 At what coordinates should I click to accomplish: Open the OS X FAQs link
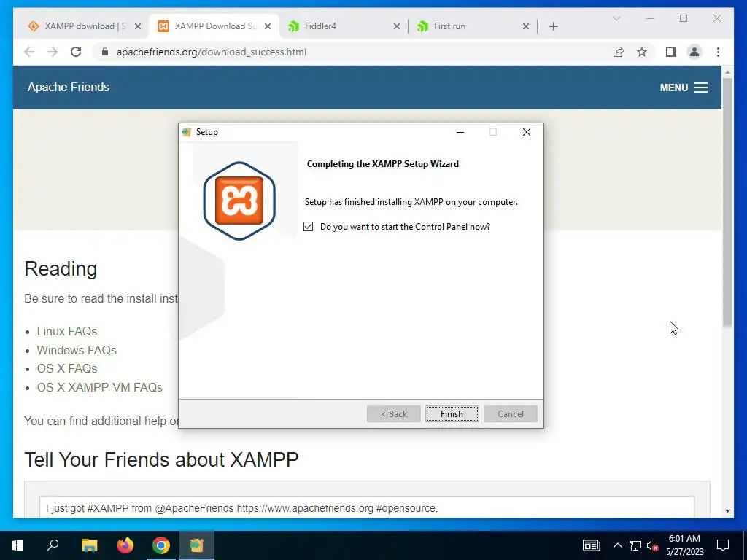click(x=67, y=368)
